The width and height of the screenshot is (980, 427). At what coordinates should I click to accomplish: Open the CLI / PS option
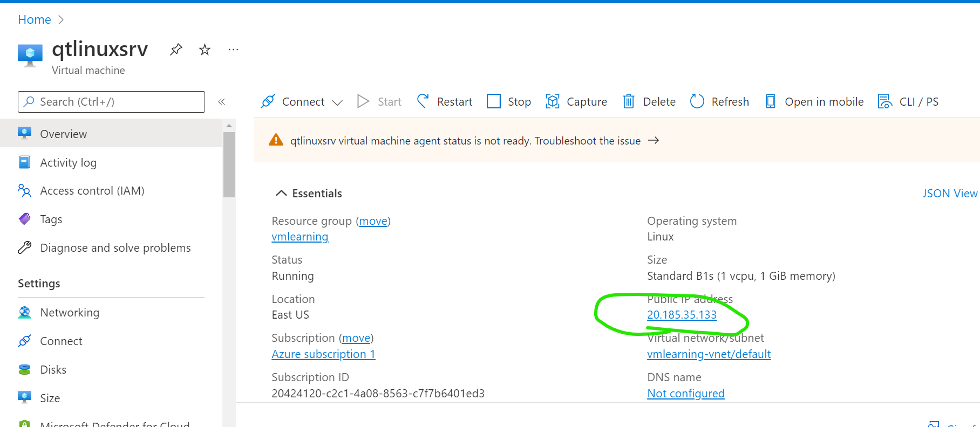pyautogui.click(x=908, y=101)
